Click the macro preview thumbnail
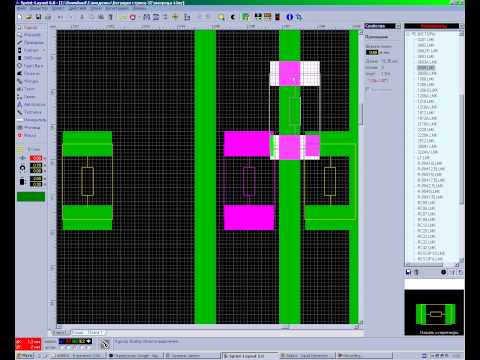The width and height of the screenshot is (480, 360). pyautogui.click(x=434, y=312)
